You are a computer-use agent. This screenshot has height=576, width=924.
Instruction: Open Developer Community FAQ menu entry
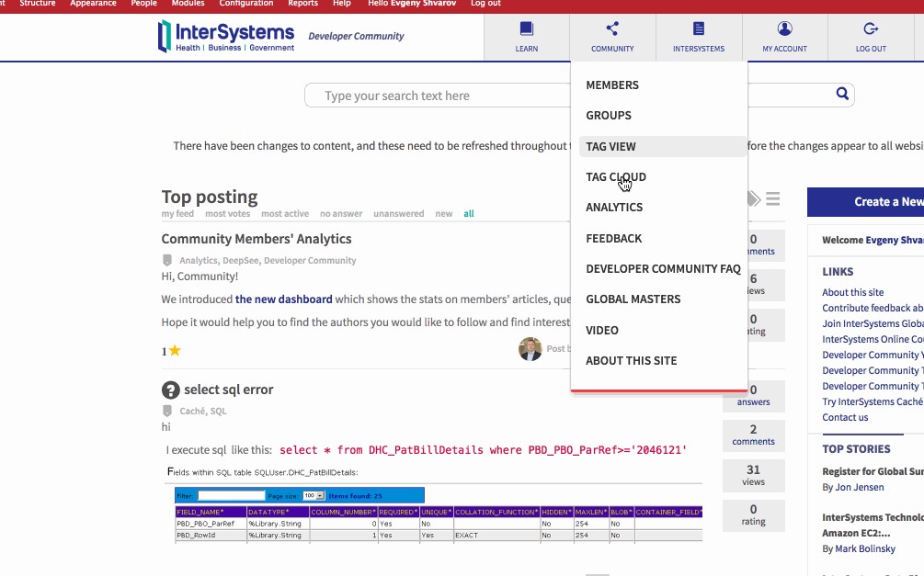pyautogui.click(x=663, y=269)
